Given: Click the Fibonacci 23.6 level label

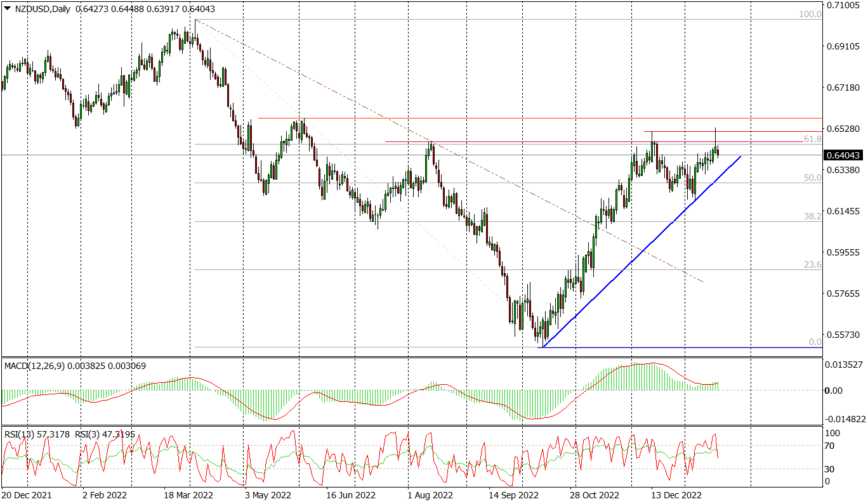Looking at the screenshot, I should click(x=813, y=264).
